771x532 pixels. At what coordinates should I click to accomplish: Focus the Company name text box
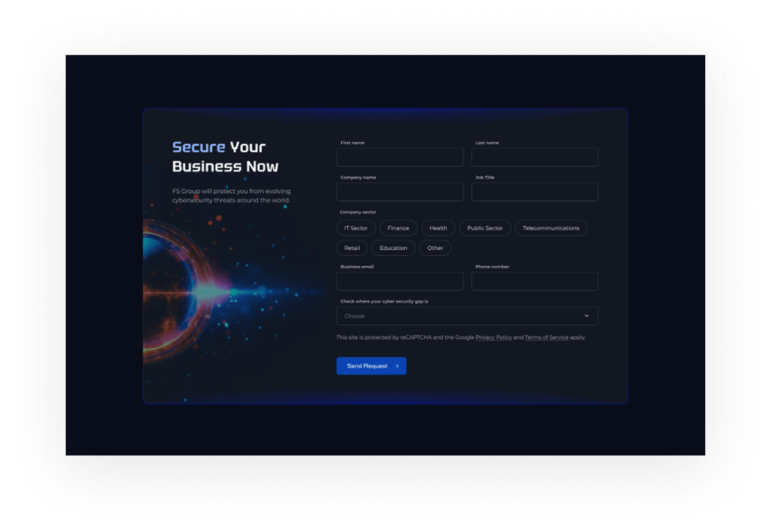click(x=399, y=192)
